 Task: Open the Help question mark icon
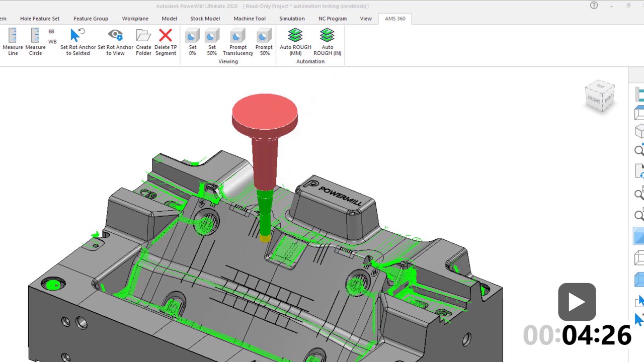point(594,6)
